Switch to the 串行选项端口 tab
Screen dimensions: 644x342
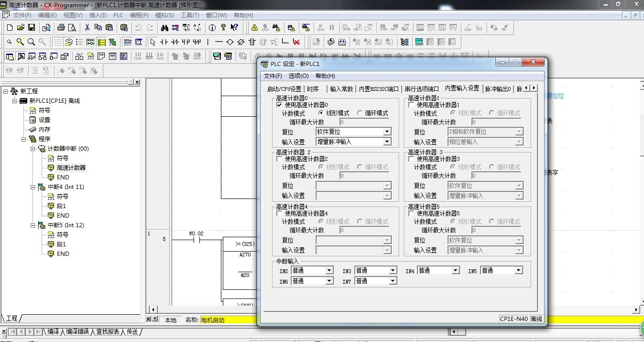point(421,89)
